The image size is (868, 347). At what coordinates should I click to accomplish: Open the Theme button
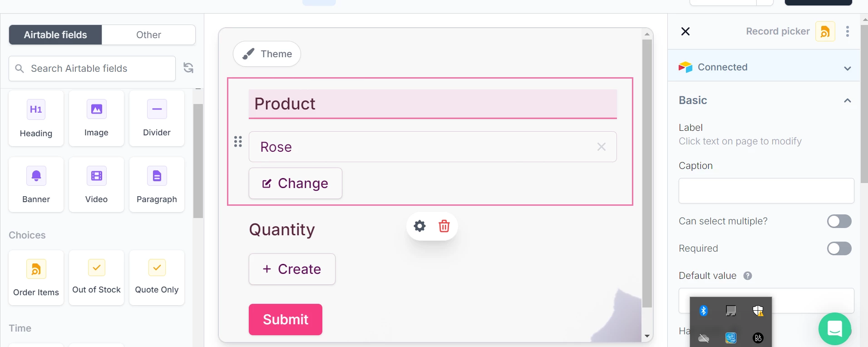(267, 54)
